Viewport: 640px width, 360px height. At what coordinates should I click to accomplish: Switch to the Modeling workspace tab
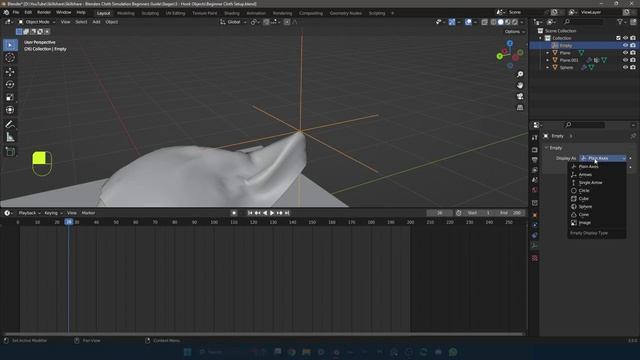pyautogui.click(x=126, y=13)
